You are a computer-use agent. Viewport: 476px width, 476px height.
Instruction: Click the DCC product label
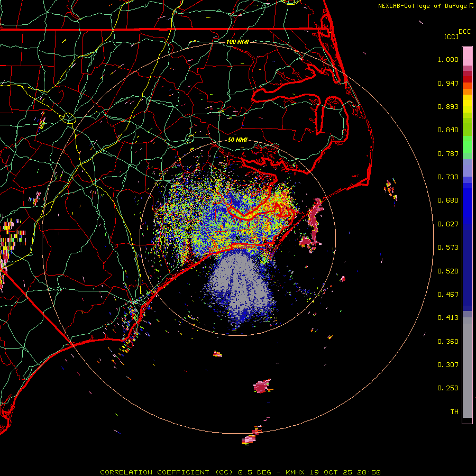tap(465, 32)
